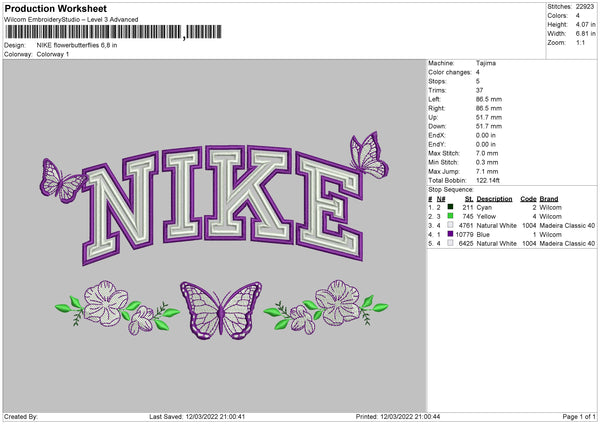This screenshot has width=600, height=424.
Task: Select the large center butterfly in design
Action: 221,310
